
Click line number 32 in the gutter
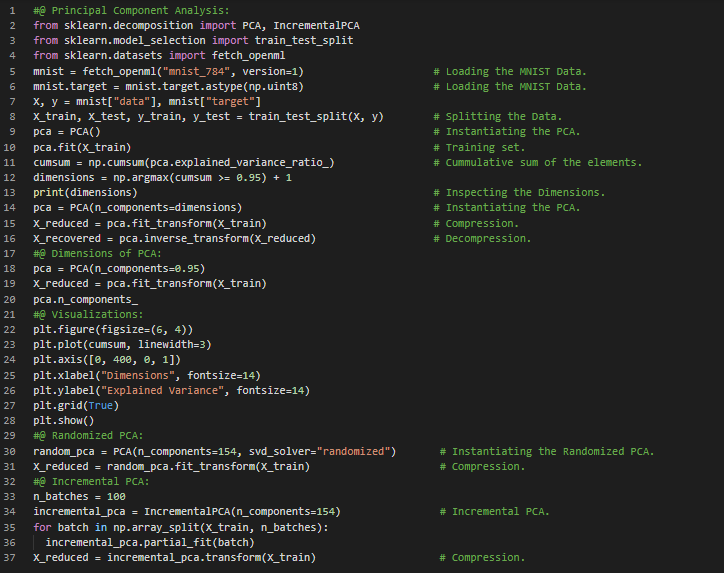[12, 481]
